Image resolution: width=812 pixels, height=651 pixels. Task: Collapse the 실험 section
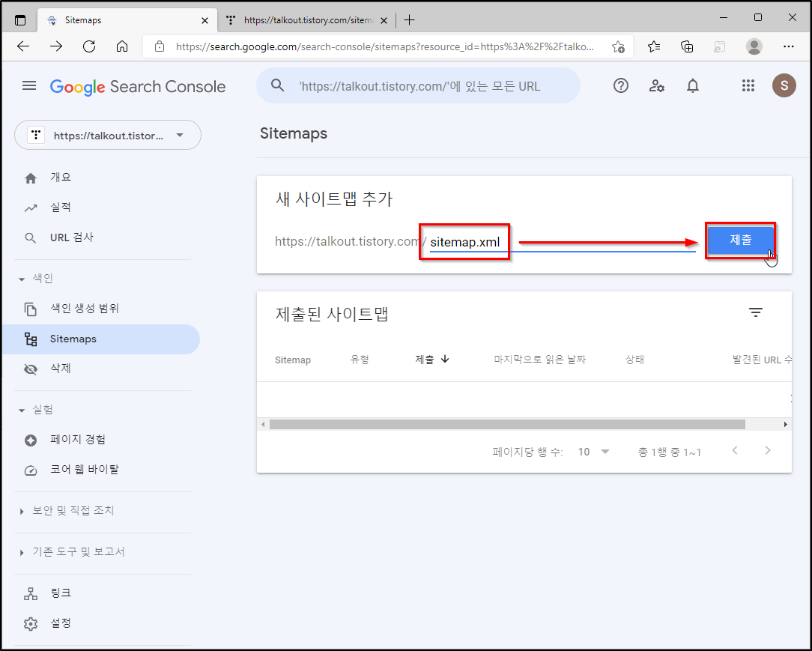[22, 411]
